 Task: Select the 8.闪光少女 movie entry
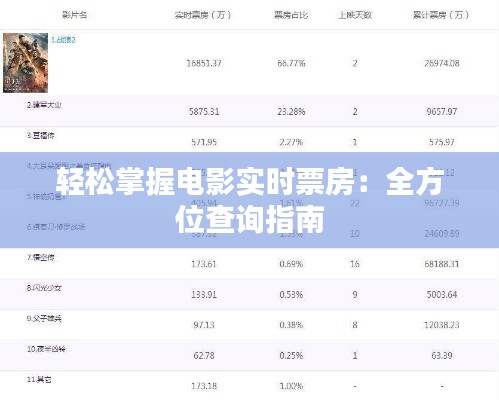pyautogui.click(x=44, y=288)
